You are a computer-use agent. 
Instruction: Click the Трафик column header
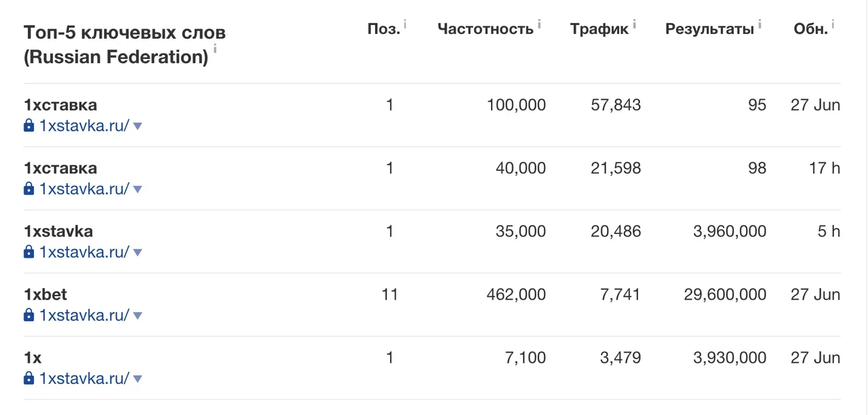click(x=599, y=29)
